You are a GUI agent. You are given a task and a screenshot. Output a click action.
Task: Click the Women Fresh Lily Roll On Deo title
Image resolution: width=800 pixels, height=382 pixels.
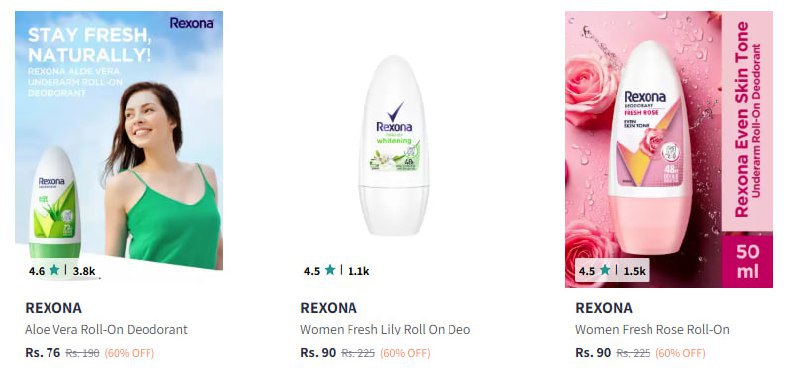coord(385,329)
